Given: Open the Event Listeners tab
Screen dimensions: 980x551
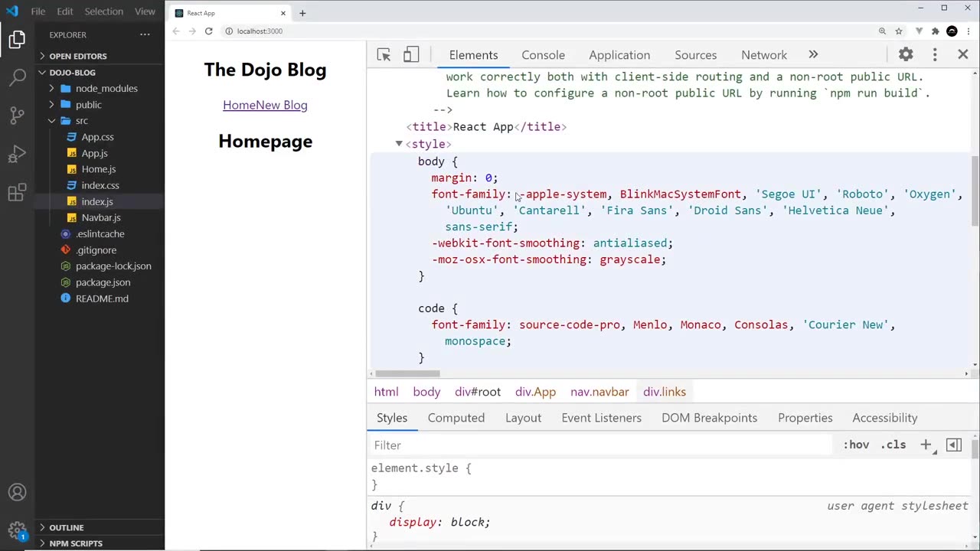Looking at the screenshot, I should [601, 418].
